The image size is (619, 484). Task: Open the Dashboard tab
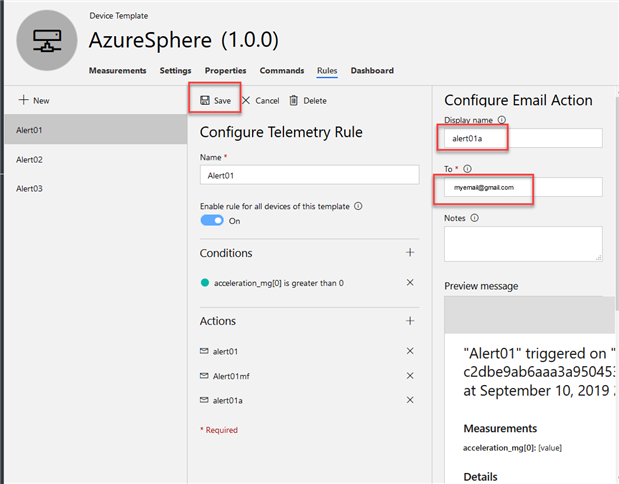372,70
